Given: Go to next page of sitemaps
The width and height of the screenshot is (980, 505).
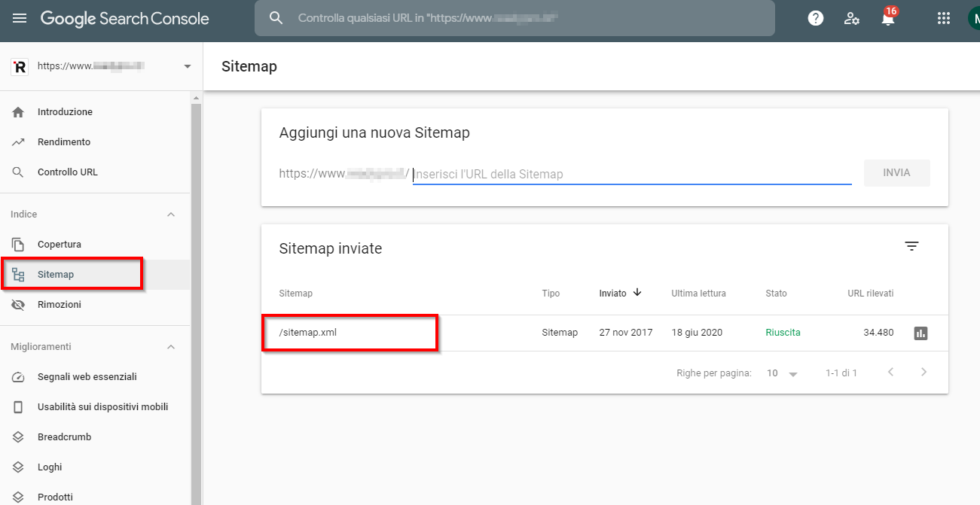Looking at the screenshot, I should coord(924,372).
